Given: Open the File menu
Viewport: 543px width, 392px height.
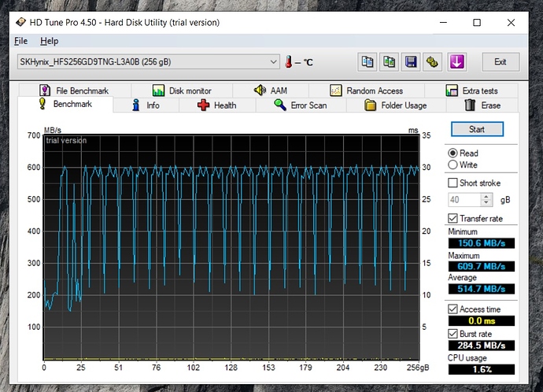Looking at the screenshot, I should [x=20, y=41].
